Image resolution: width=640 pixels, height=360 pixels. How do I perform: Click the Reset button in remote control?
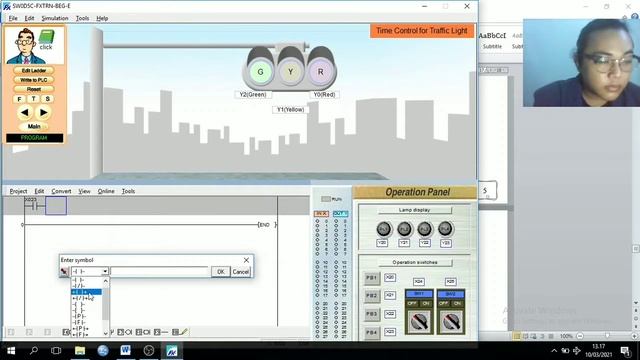point(34,89)
